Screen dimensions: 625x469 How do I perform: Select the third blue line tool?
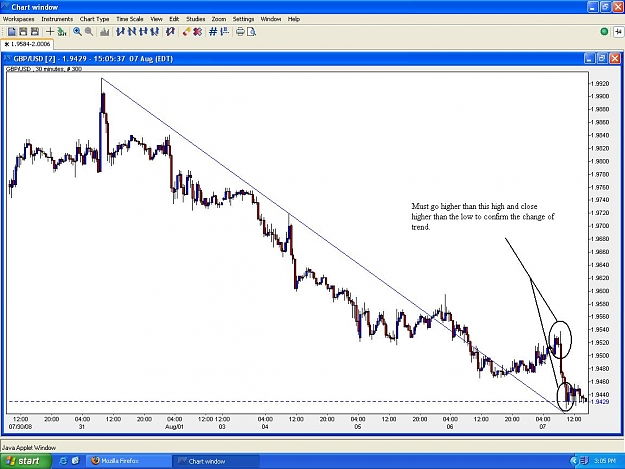(143, 32)
